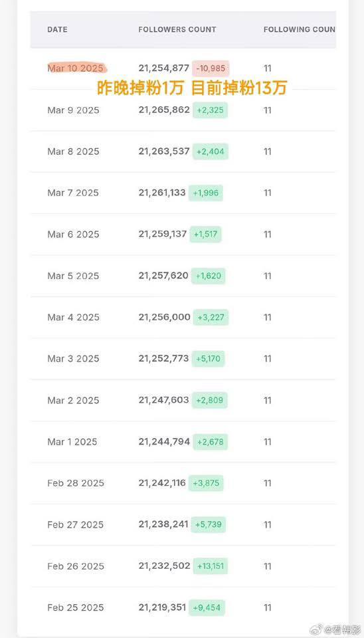Click the +5,739 badge on Feb 27

pos(208,525)
